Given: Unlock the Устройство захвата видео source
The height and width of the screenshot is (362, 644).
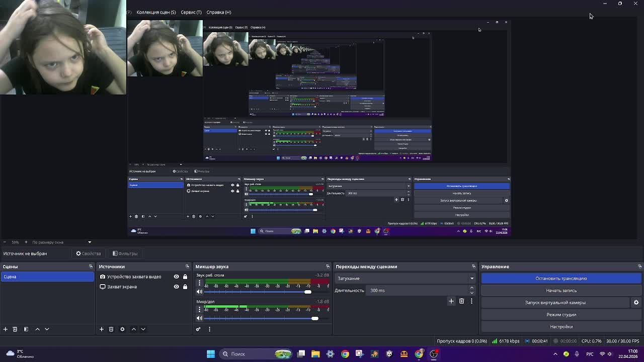Looking at the screenshot, I should (185, 277).
